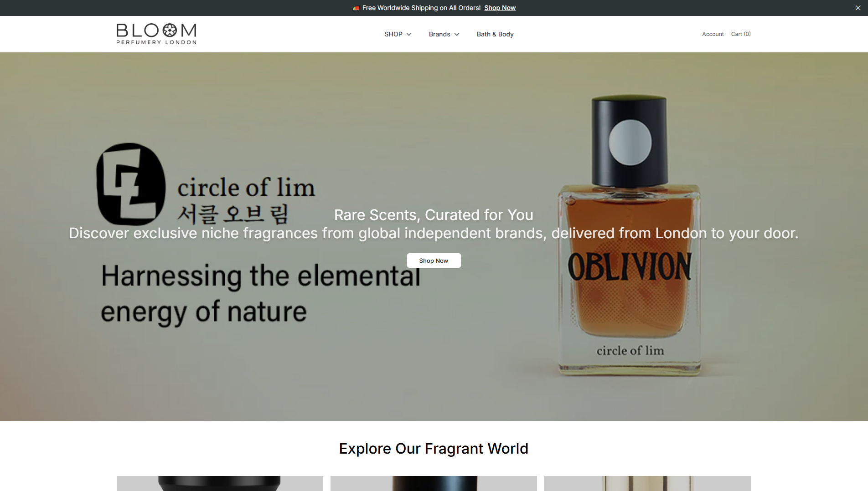Close the free shipping announcement bar
868x491 pixels.
858,8
